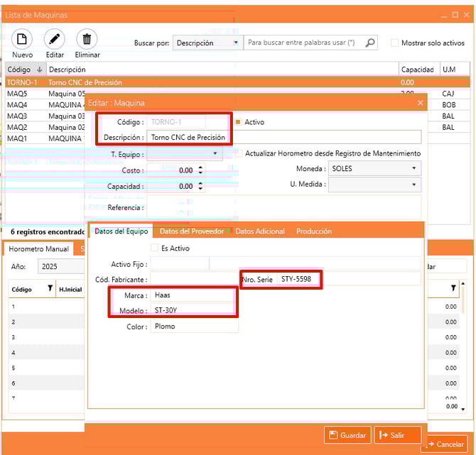This screenshot has width=476, height=455.
Task: Click the Código column sort arrow
Action: tap(39, 70)
